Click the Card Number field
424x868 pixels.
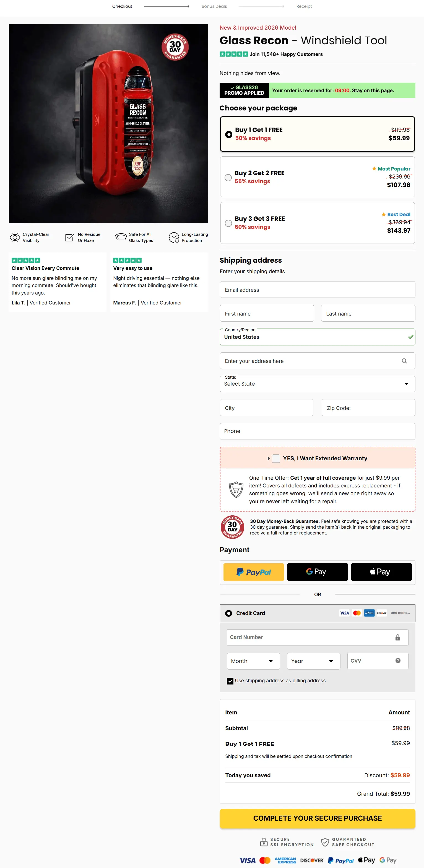coord(317,637)
